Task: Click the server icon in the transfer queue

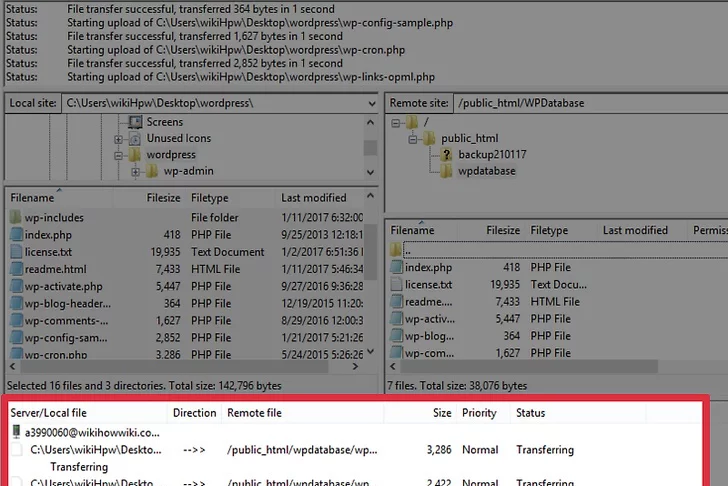Action: (x=16, y=432)
